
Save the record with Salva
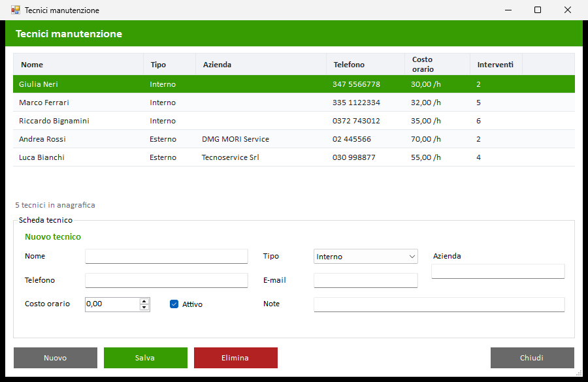pos(146,358)
